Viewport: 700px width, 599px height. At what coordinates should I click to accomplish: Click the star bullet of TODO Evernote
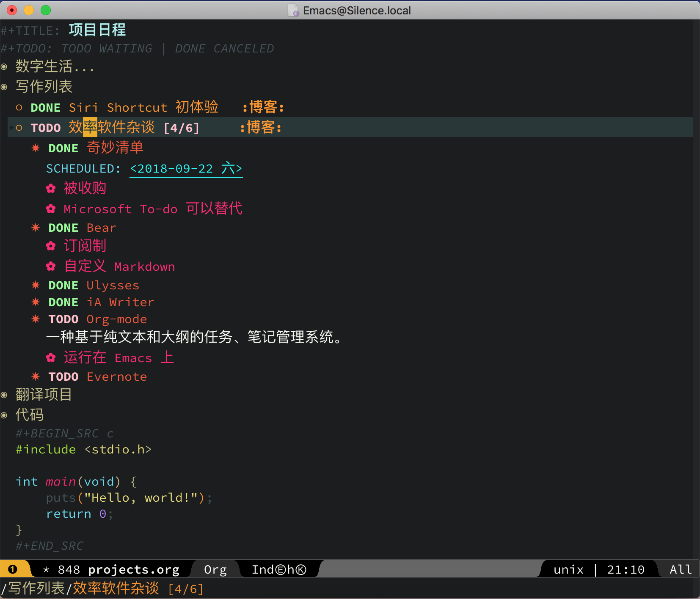36,376
